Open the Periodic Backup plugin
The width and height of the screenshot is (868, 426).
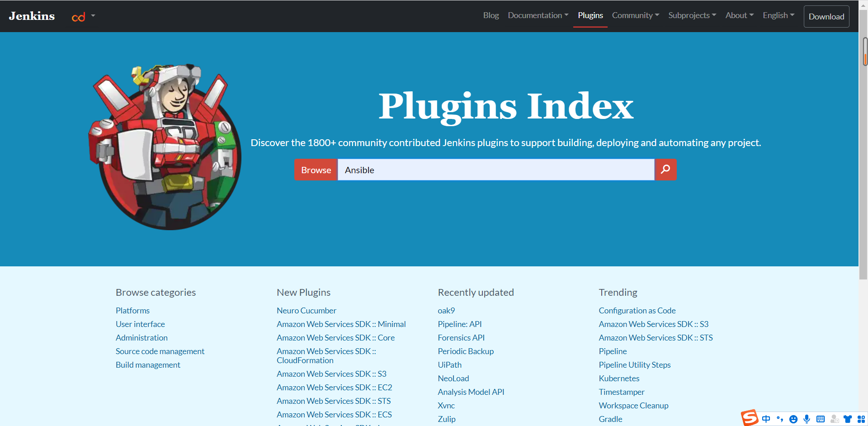pos(466,351)
